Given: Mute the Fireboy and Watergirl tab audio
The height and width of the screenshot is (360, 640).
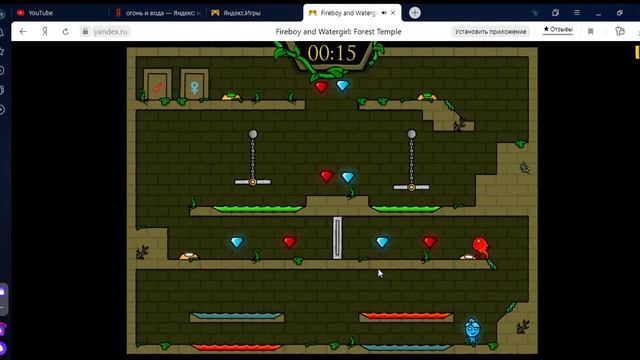Looking at the screenshot, I should [x=384, y=13].
